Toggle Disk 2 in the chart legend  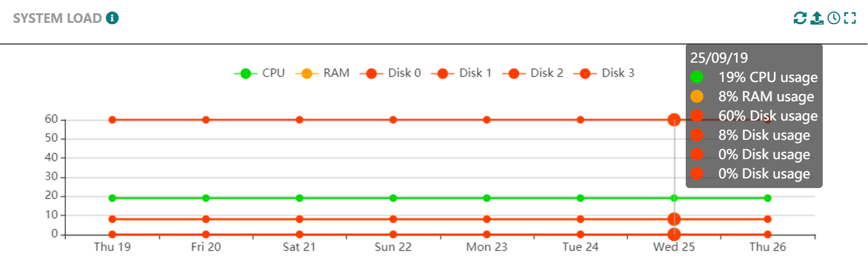click(x=532, y=74)
